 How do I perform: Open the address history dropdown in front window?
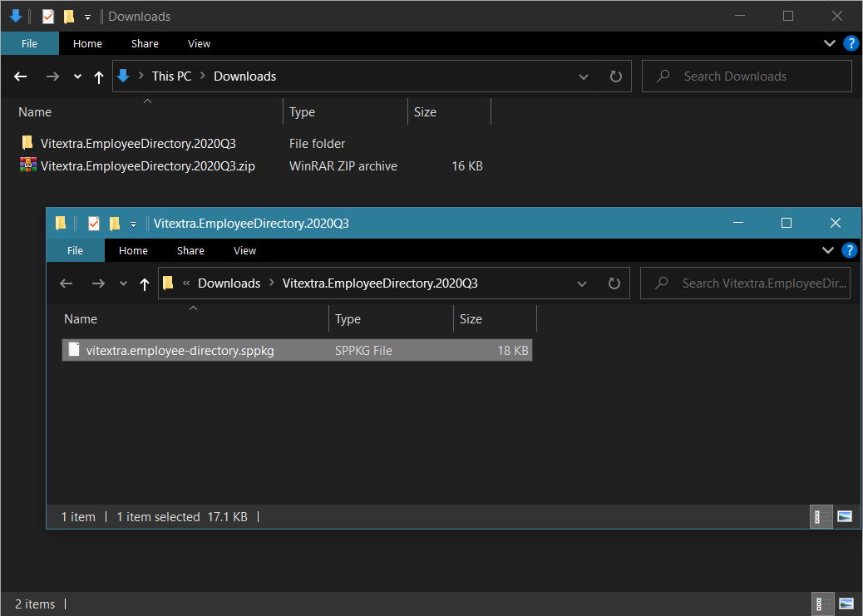tap(582, 283)
